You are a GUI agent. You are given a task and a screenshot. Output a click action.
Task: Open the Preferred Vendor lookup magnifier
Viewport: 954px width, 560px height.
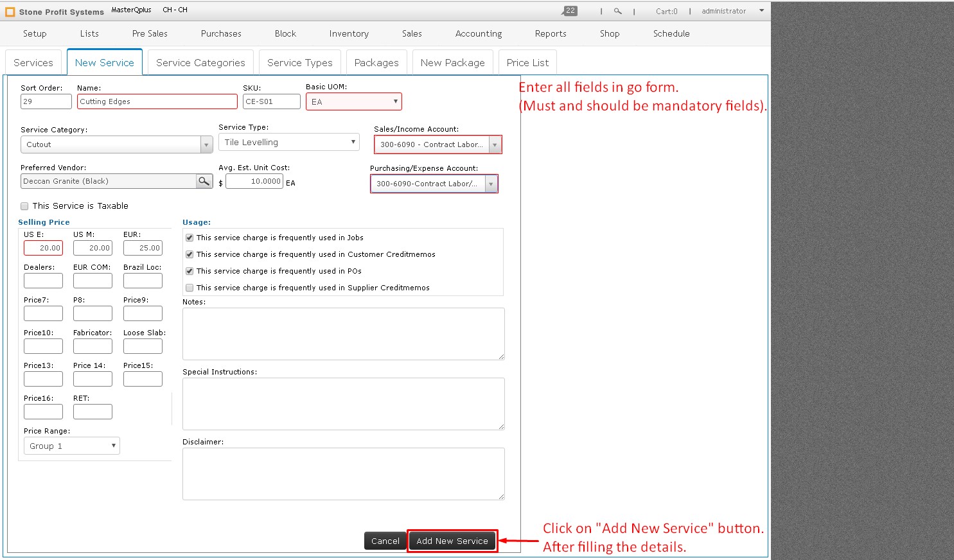pyautogui.click(x=204, y=181)
